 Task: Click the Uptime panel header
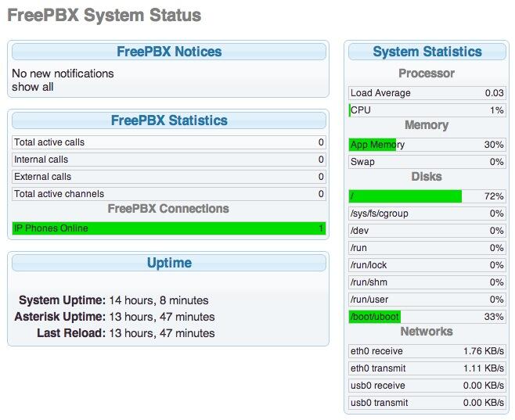click(169, 263)
